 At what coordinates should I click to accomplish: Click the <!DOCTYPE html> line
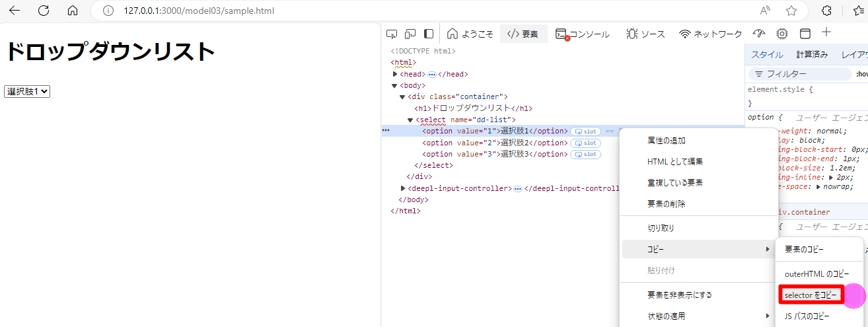[423, 51]
